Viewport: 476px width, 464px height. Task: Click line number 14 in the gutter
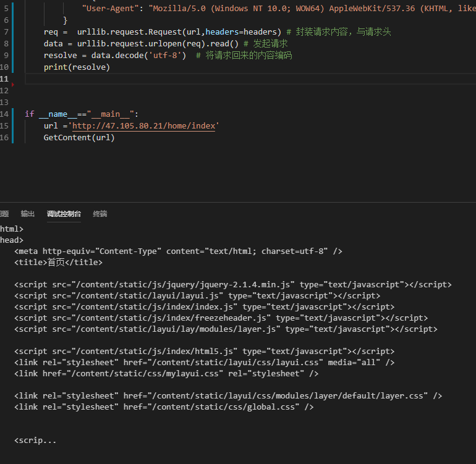pyautogui.click(x=4, y=114)
